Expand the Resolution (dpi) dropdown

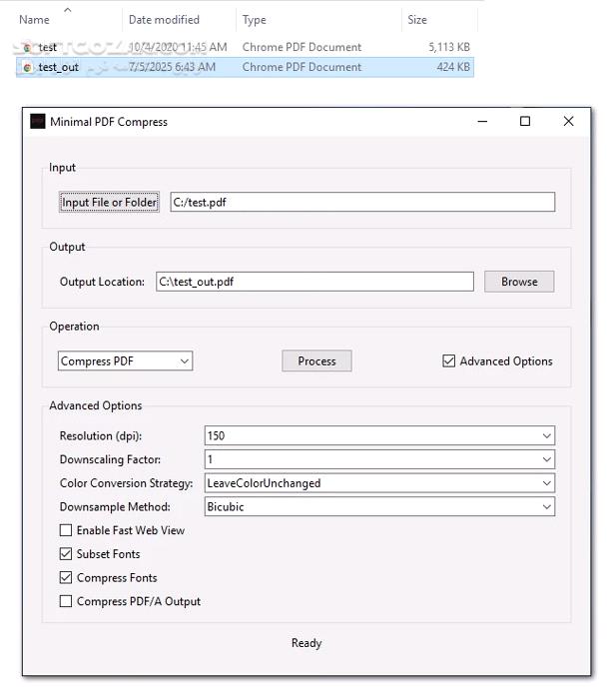point(379,435)
